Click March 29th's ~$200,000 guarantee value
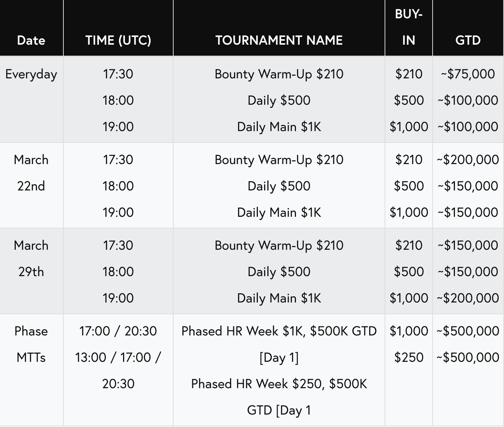This screenshot has height=427, width=504. [468, 298]
